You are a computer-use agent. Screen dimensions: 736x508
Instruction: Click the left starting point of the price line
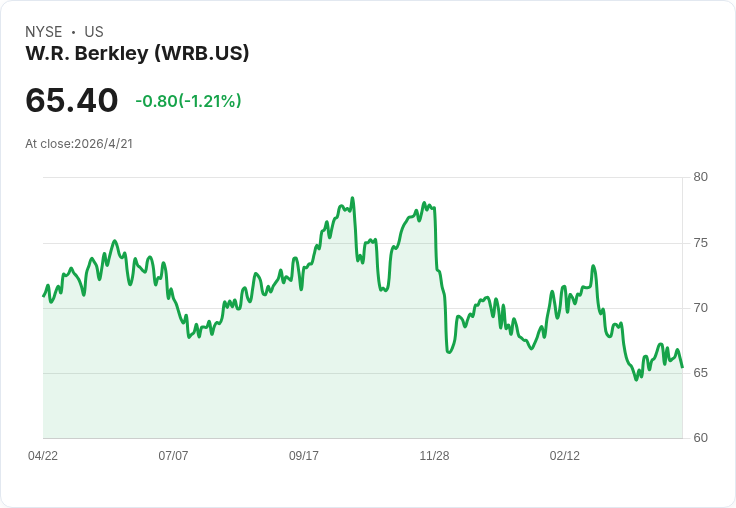point(43,296)
